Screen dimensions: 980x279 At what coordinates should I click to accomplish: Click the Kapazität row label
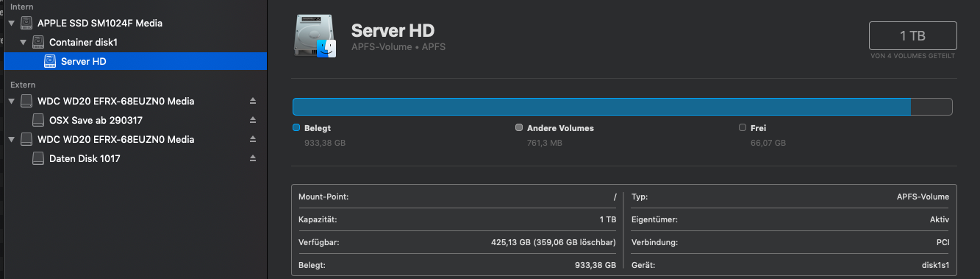tap(318, 219)
